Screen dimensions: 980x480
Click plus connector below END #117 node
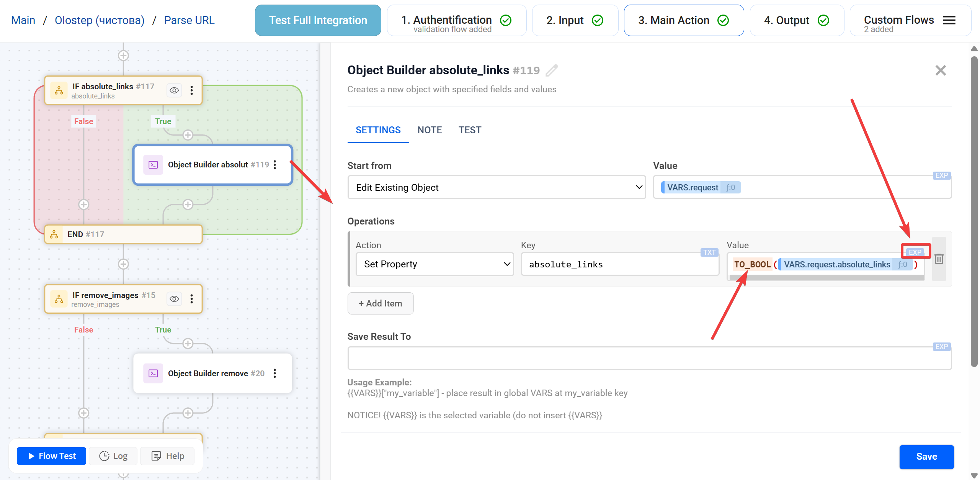point(123,264)
